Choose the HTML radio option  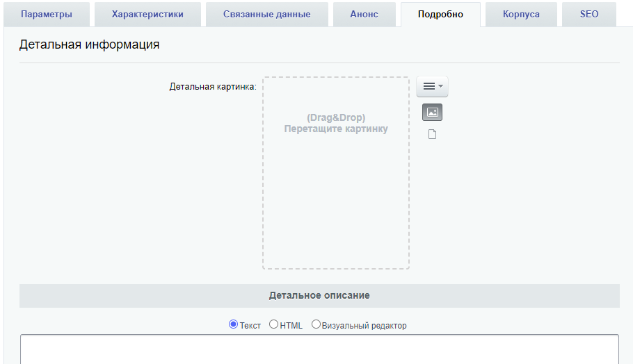tap(273, 324)
